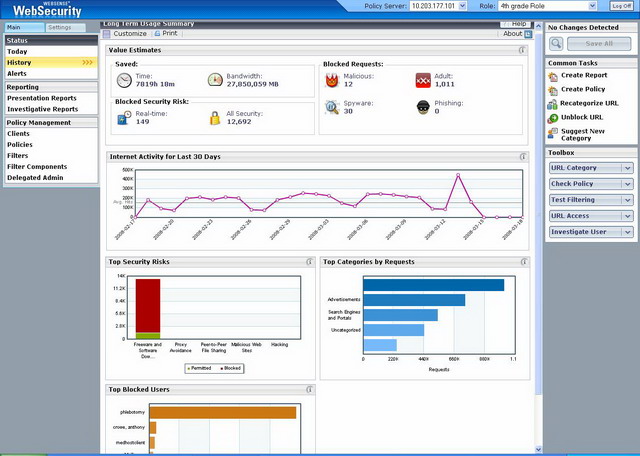
Task: Click the Customize page icon
Action: (108, 33)
